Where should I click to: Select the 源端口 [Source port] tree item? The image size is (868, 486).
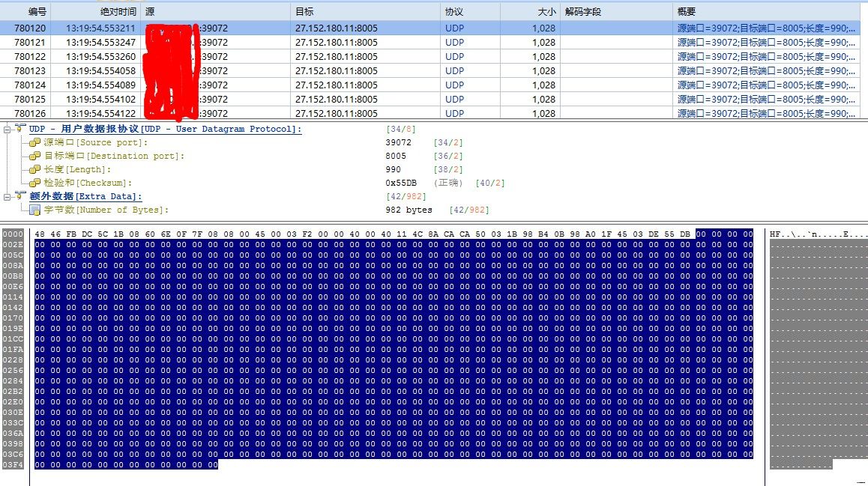[x=96, y=142]
